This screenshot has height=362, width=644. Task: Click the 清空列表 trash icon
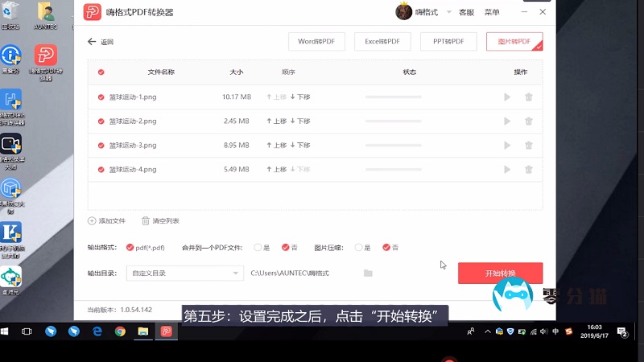click(x=145, y=220)
